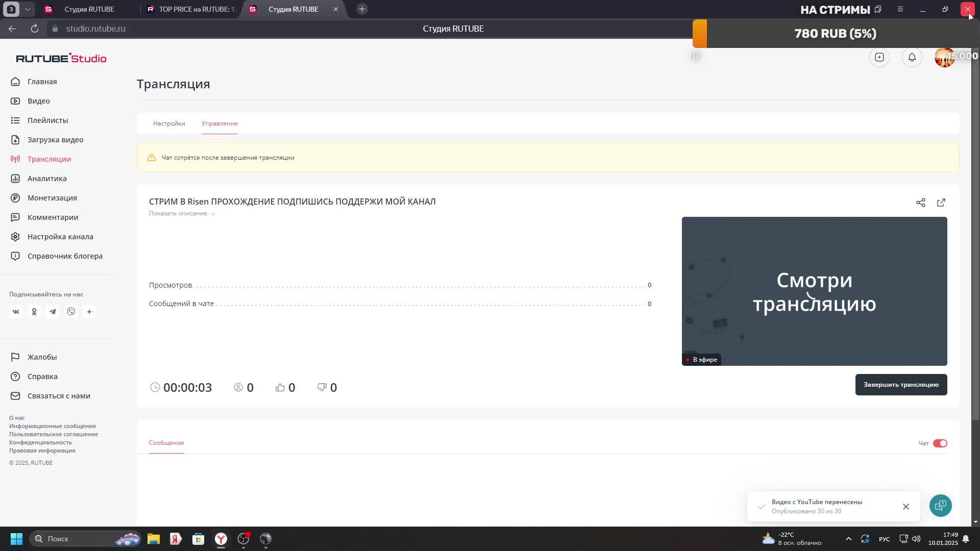Open Microsoft Store taskbar icon

tap(199, 539)
